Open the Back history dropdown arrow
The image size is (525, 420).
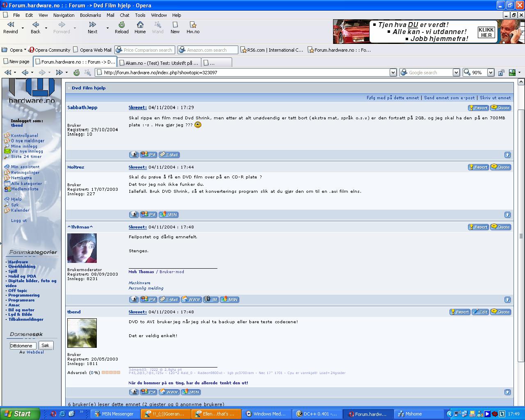46,28
